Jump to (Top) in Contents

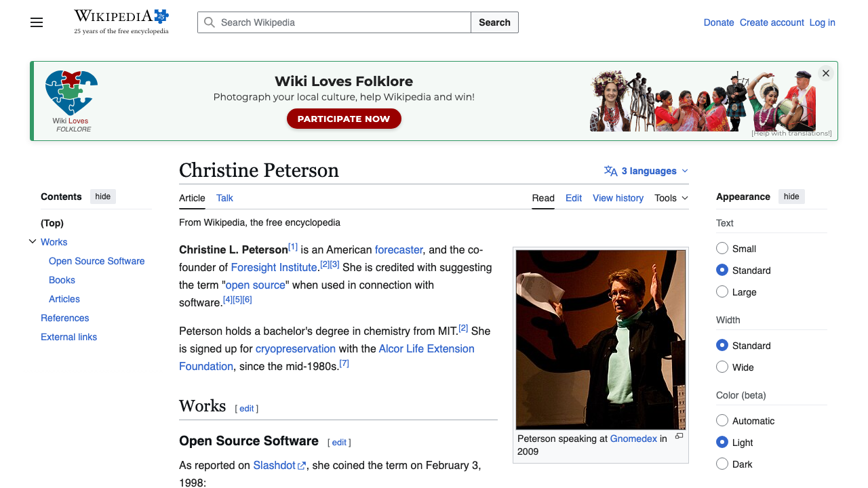tap(52, 223)
